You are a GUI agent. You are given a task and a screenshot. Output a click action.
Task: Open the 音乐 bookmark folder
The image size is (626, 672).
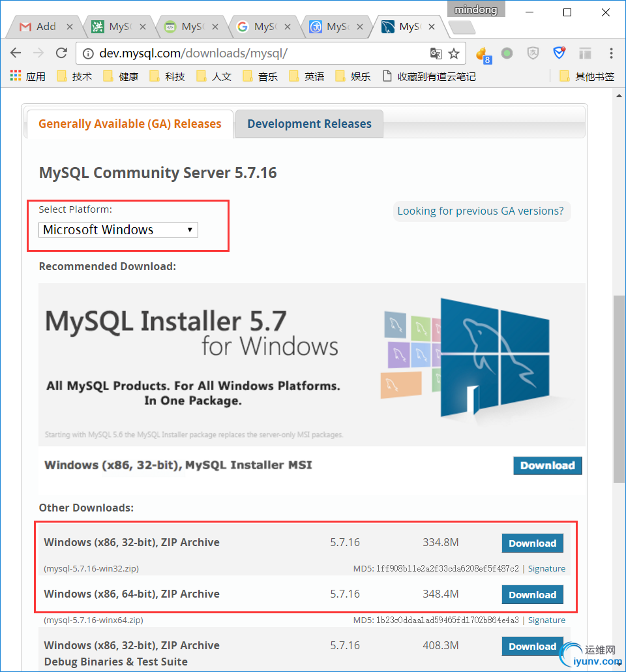pyautogui.click(x=260, y=77)
